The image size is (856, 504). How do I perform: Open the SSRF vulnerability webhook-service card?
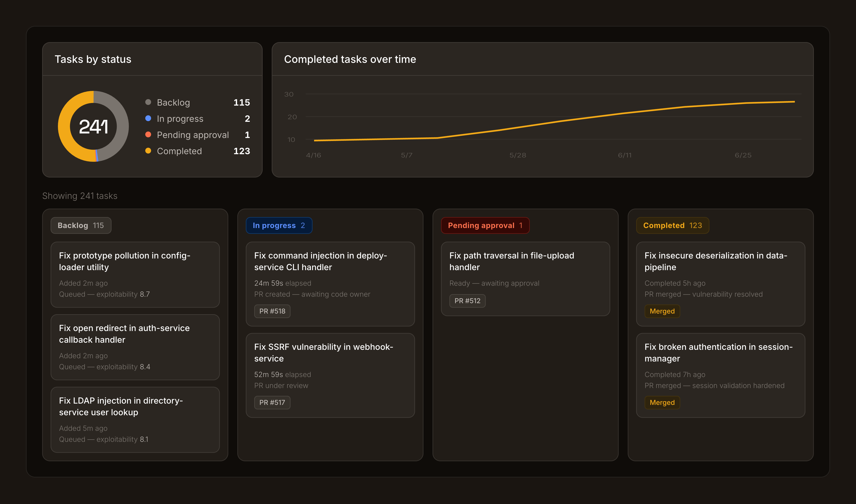[330, 375]
